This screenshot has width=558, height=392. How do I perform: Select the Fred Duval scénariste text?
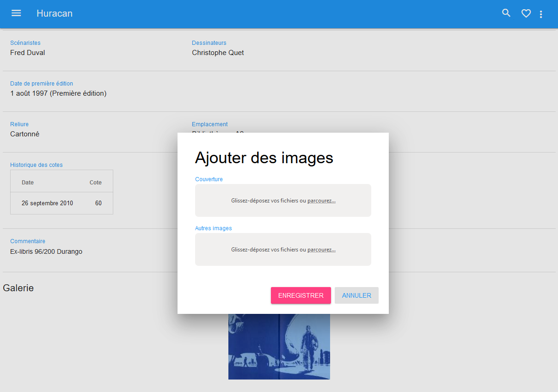28,53
